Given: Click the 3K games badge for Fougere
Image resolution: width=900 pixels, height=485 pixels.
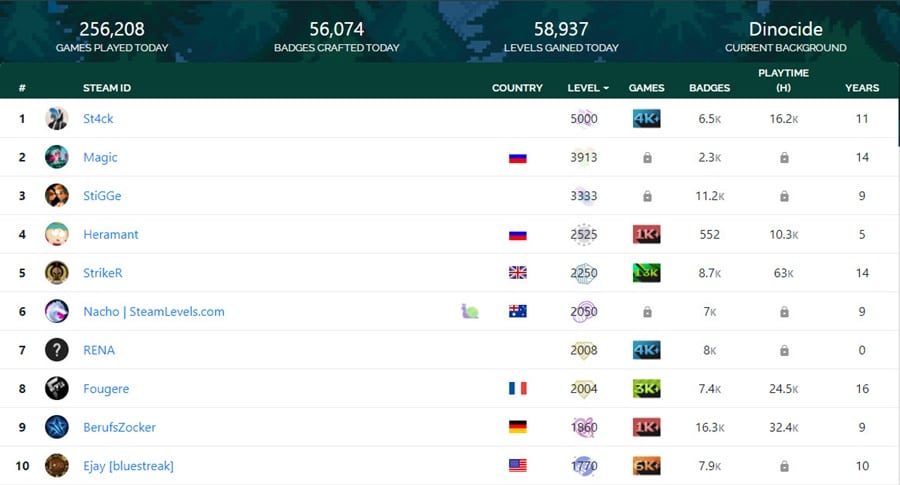Looking at the screenshot, I should click(x=646, y=389).
